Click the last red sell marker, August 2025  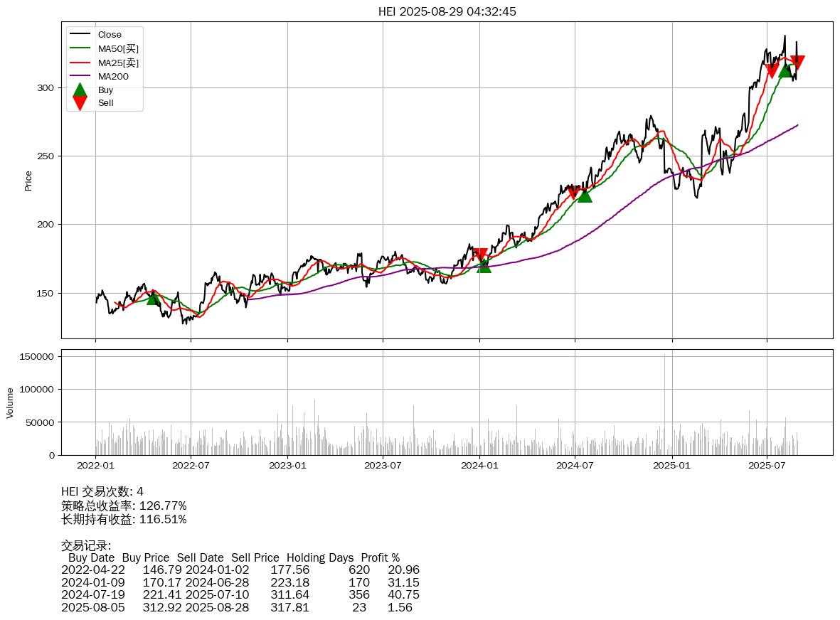797,63
